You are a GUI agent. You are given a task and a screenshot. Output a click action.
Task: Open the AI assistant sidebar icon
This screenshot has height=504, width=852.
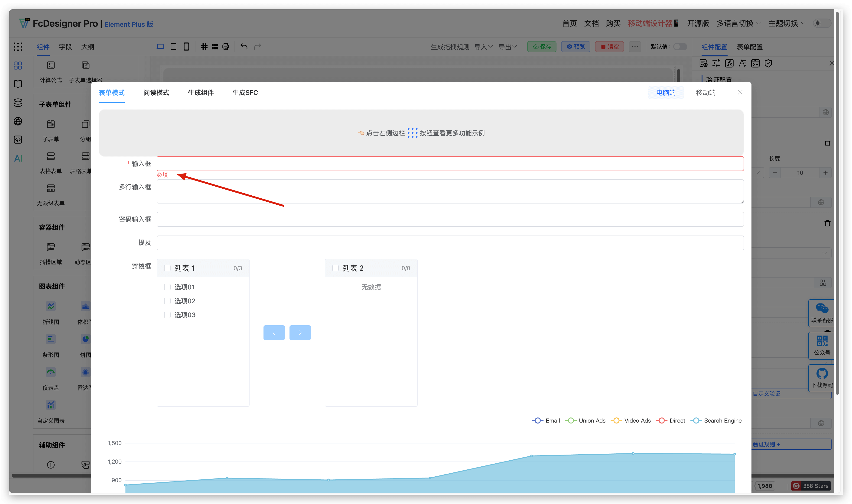coord(18,159)
